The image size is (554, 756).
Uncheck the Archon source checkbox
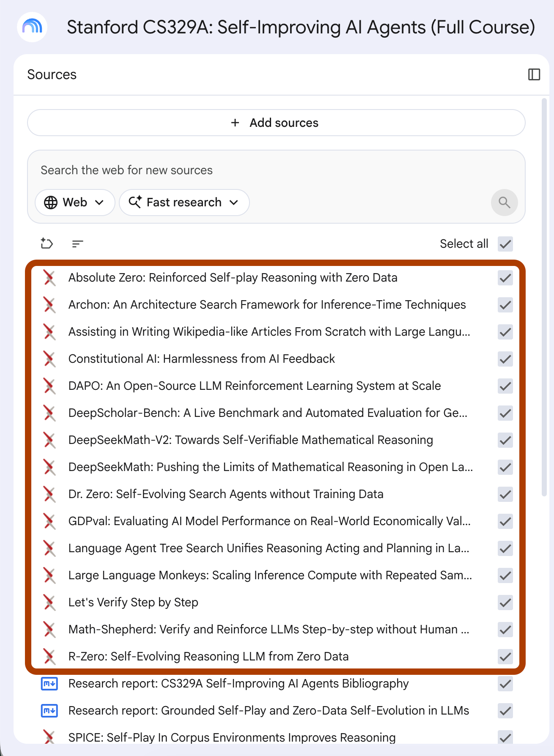pos(505,305)
